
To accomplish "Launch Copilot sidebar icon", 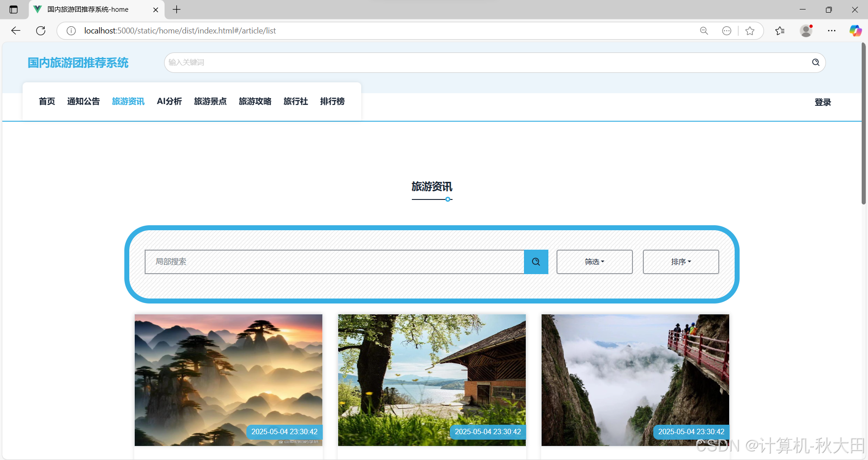I will 855,31.
